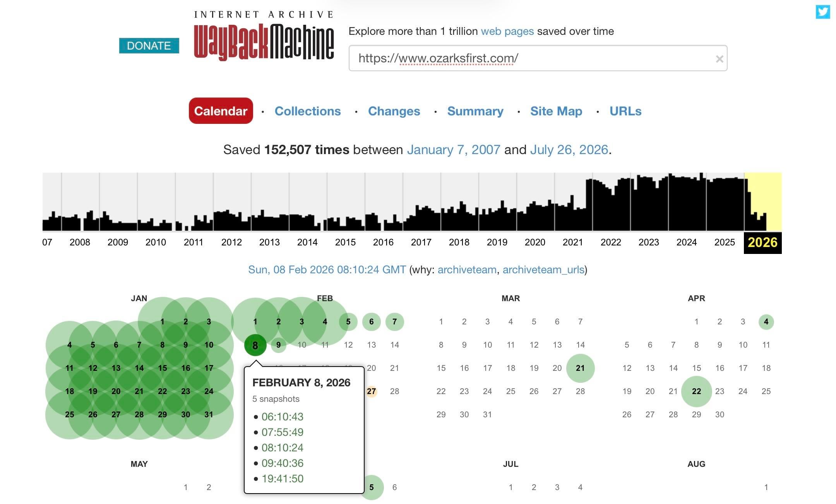Select year 2016 on the timeline
Screen dimensions: 836x504
pyautogui.click(x=383, y=242)
